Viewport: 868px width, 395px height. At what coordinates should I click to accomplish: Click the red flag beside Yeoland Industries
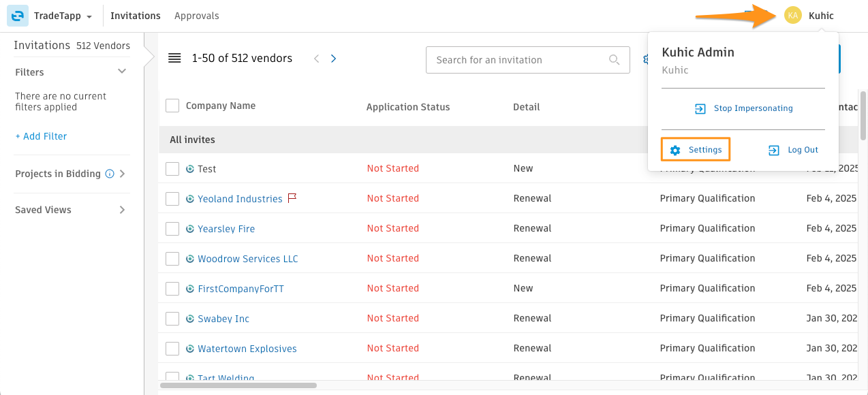(292, 198)
